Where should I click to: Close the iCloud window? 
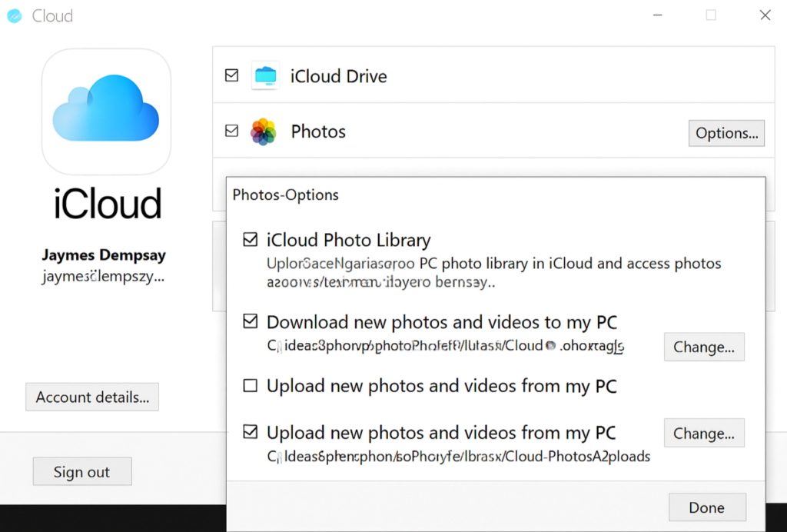[765, 15]
